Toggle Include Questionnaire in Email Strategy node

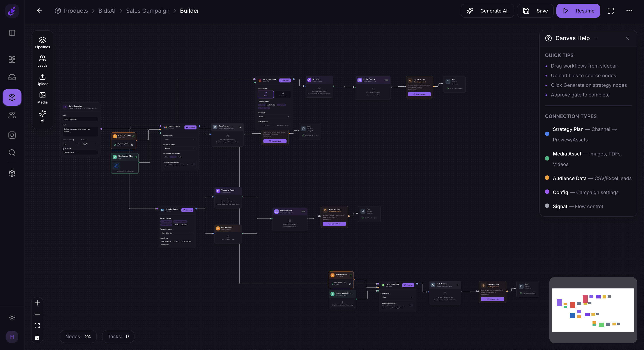[193, 164]
